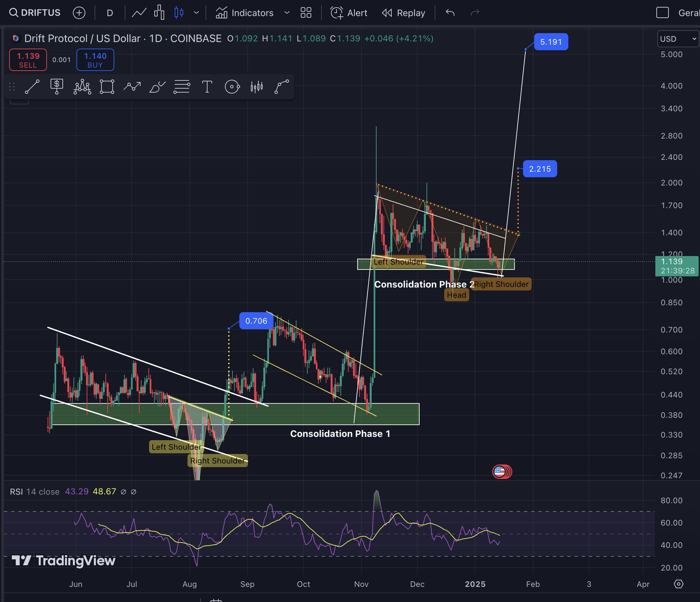Click the orange Left Shoulder label

click(x=398, y=262)
